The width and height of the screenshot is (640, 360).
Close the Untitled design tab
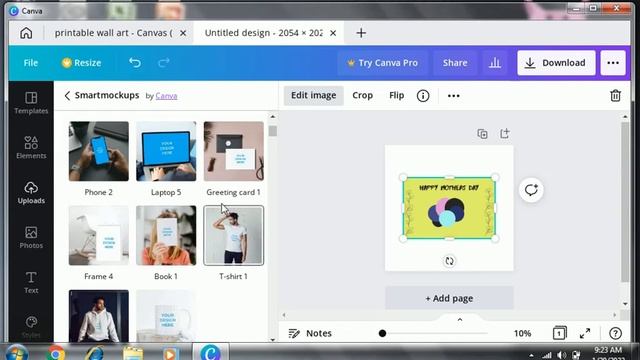pyautogui.click(x=333, y=33)
